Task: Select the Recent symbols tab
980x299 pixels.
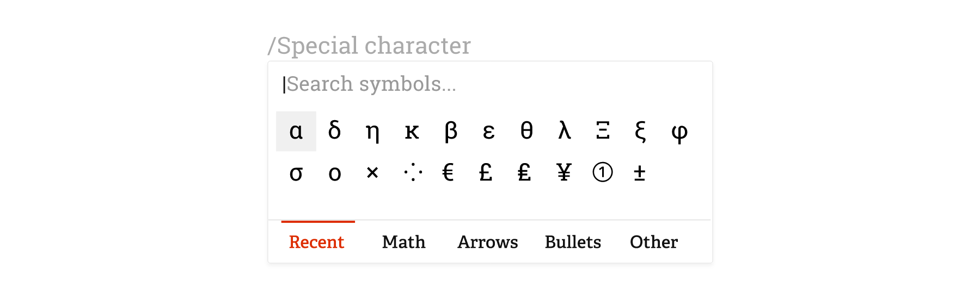Action: point(317,242)
